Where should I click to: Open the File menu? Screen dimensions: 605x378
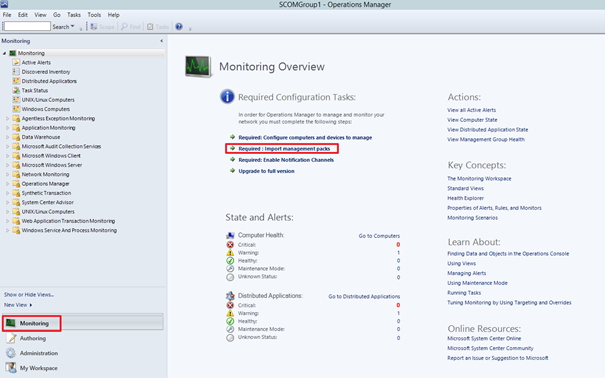tap(7, 15)
